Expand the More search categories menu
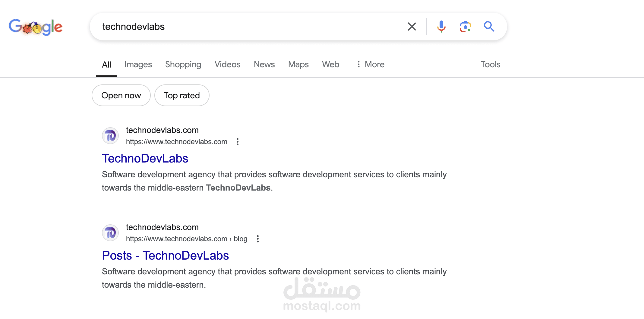This screenshot has width=644, height=319. (371, 64)
